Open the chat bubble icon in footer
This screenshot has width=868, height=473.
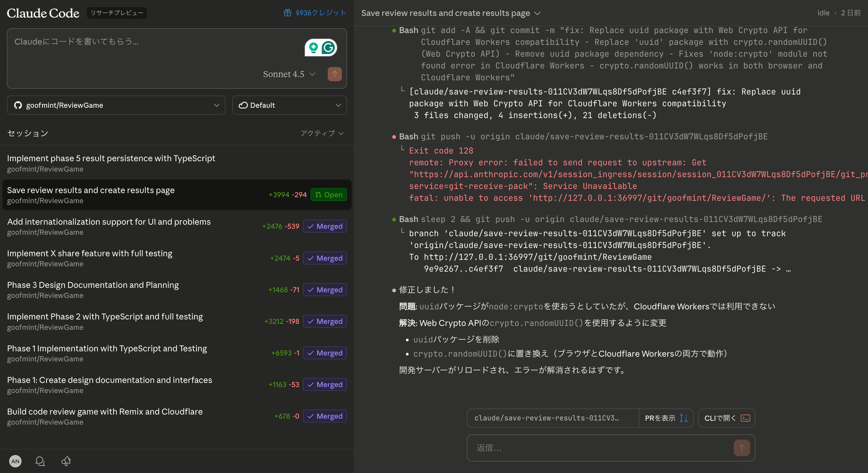[x=40, y=461]
